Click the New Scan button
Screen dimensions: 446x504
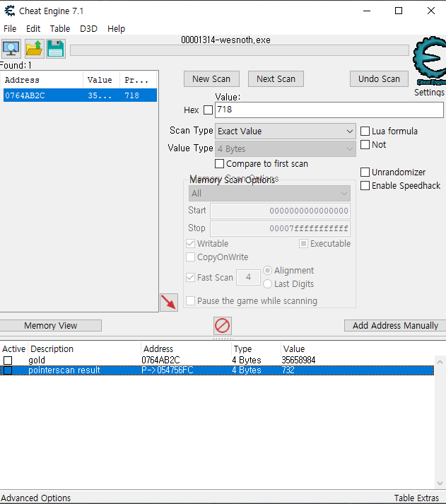(x=211, y=78)
